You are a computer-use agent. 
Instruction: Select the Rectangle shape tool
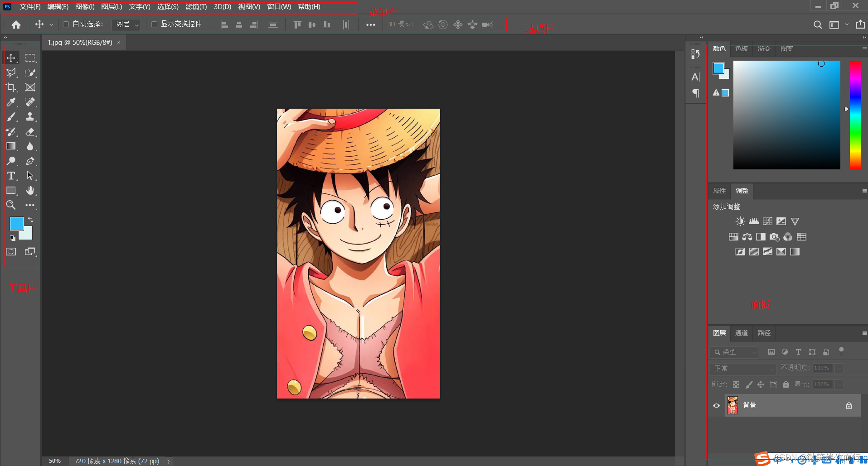click(11, 191)
